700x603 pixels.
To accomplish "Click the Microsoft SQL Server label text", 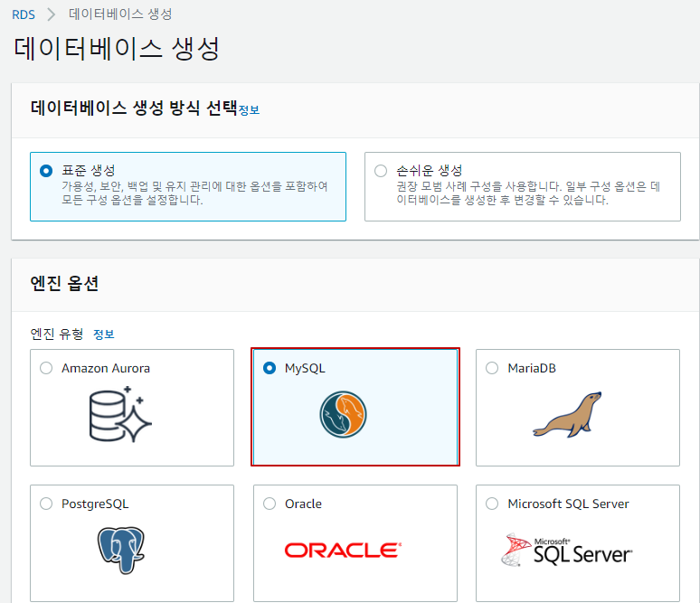I will tap(568, 504).
